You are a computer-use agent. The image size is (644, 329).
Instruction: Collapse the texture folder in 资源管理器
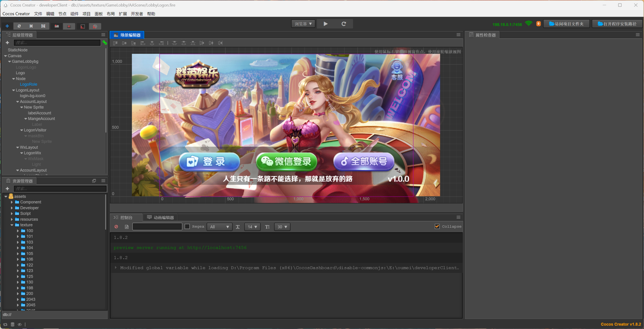12,225
